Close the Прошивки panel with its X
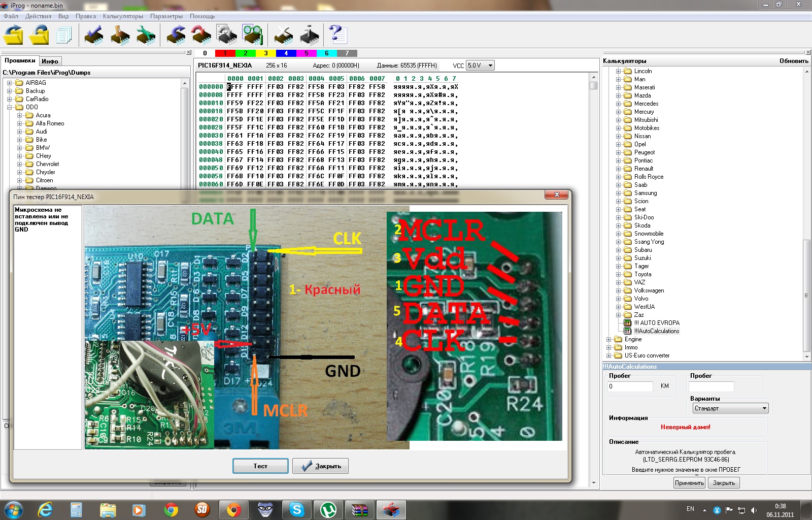The image size is (812, 520). 189,52
